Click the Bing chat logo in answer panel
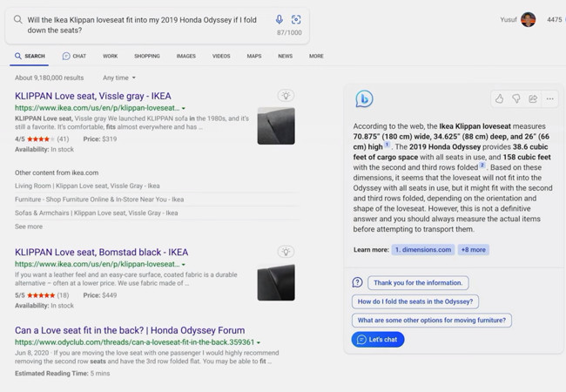The height and width of the screenshot is (392, 566). (364, 99)
